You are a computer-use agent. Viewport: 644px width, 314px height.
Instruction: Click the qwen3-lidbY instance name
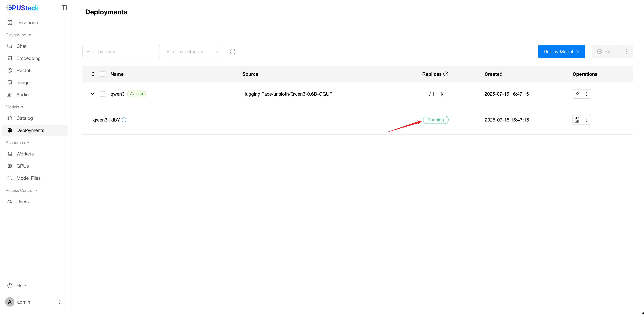(107, 120)
